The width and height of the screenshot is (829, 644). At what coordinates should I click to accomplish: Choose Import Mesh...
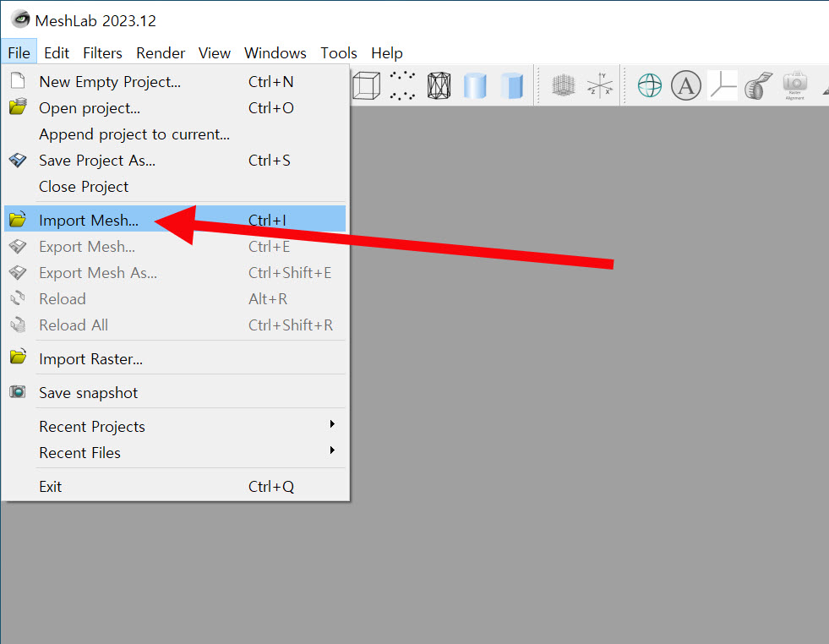coord(175,219)
